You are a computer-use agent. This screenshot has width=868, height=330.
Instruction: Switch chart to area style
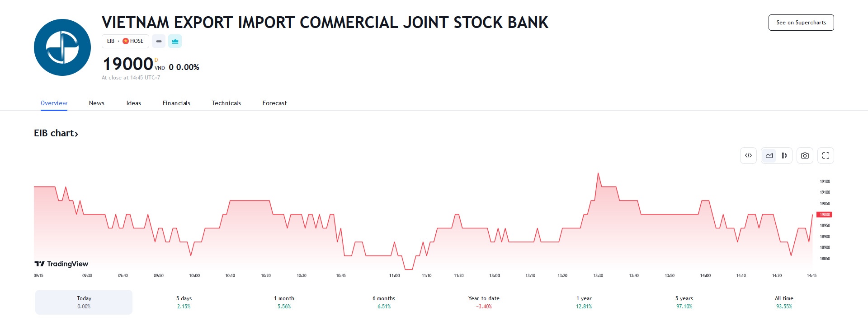[x=769, y=156]
